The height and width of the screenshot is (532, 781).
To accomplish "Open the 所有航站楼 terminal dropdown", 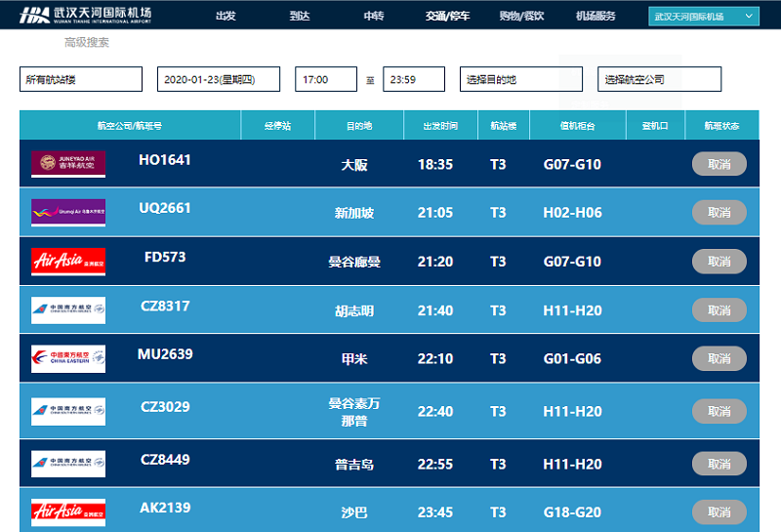I will (x=81, y=79).
